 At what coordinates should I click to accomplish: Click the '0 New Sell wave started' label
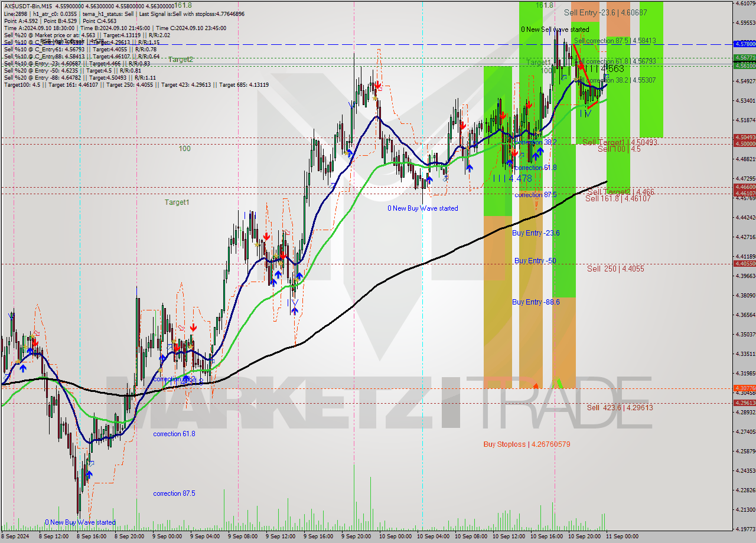tap(555, 29)
